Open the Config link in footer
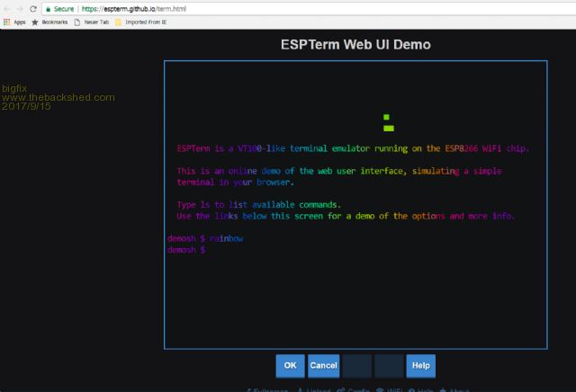The height and width of the screenshot is (392, 576). (355, 390)
